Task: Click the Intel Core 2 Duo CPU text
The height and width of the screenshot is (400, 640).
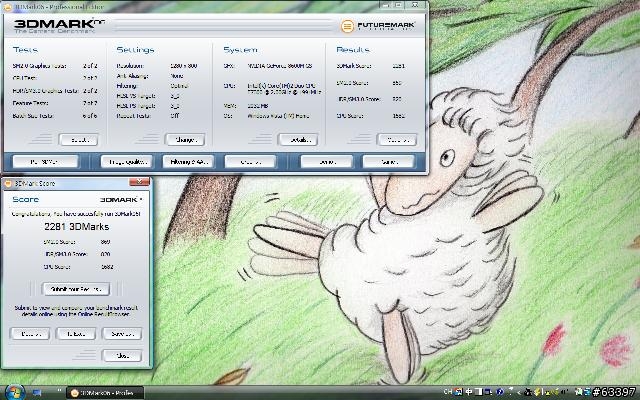Action: click(284, 89)
